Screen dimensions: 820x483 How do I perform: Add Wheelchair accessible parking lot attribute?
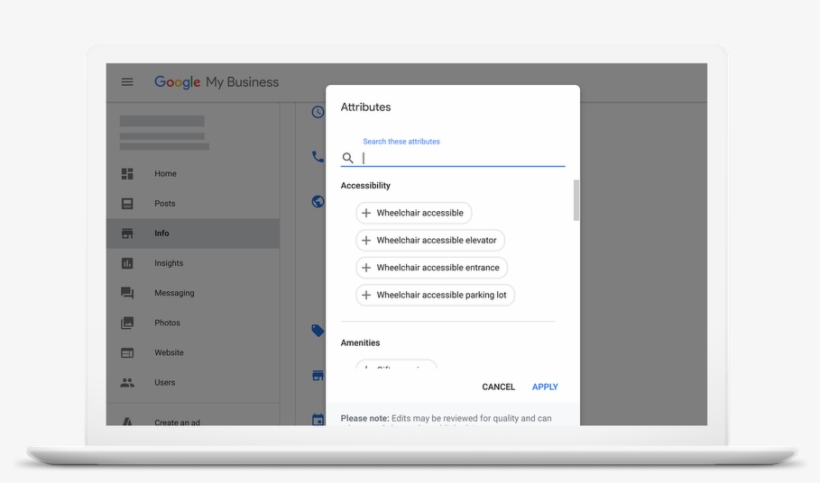(x=435, y=295)
